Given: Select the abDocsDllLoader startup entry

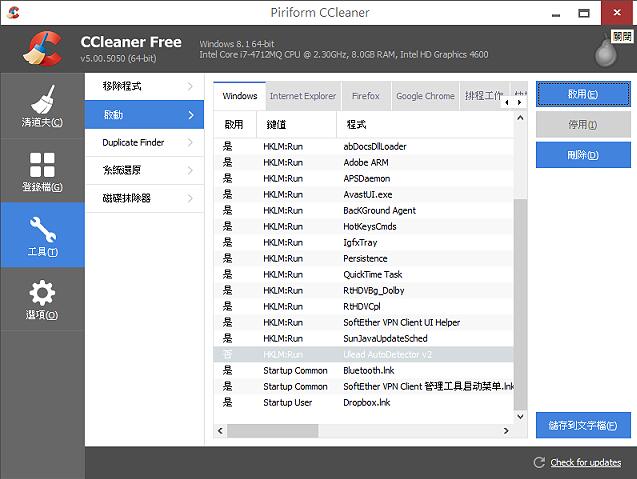Looking at the screenshot, I should click(364, 147).
